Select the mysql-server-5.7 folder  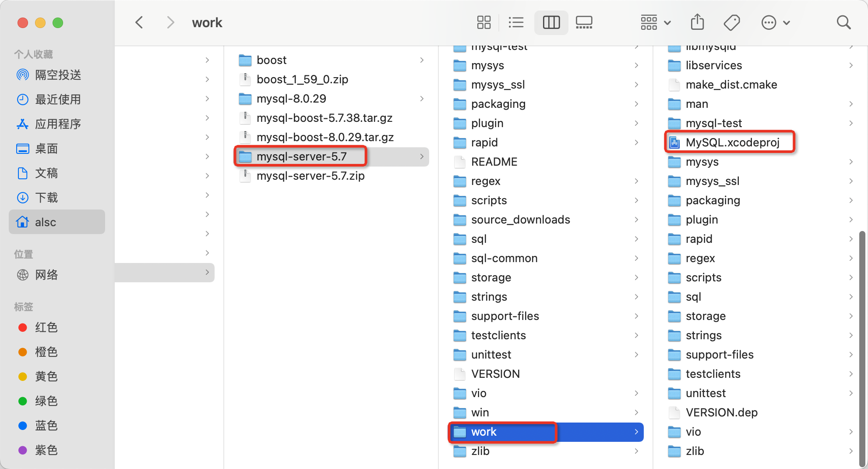pos(332,156)
